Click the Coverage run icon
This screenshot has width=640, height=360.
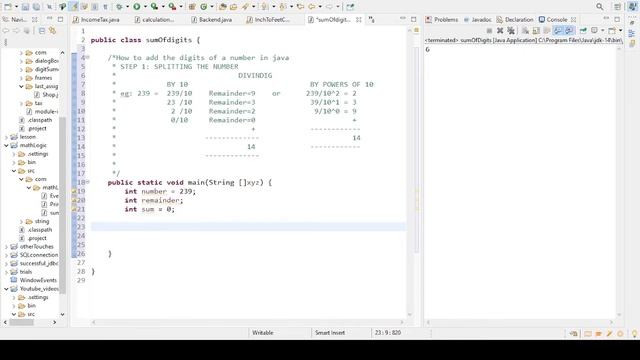click(154, 7)
